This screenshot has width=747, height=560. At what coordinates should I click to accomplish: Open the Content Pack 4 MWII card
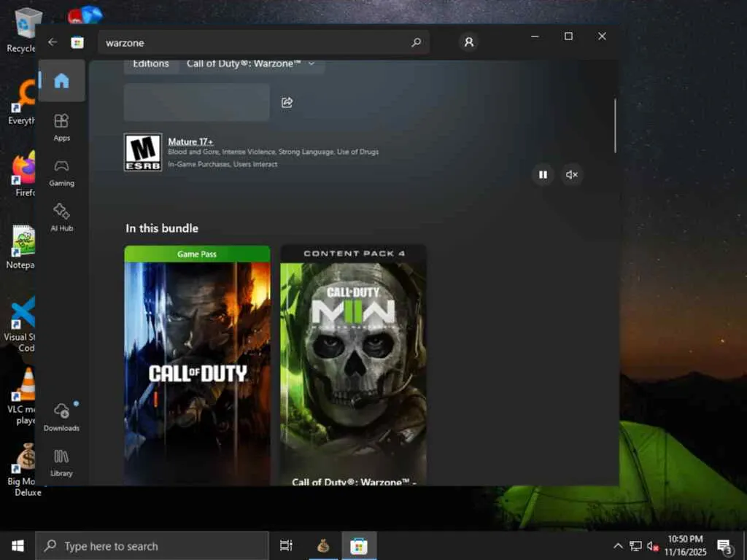[354, 365]
